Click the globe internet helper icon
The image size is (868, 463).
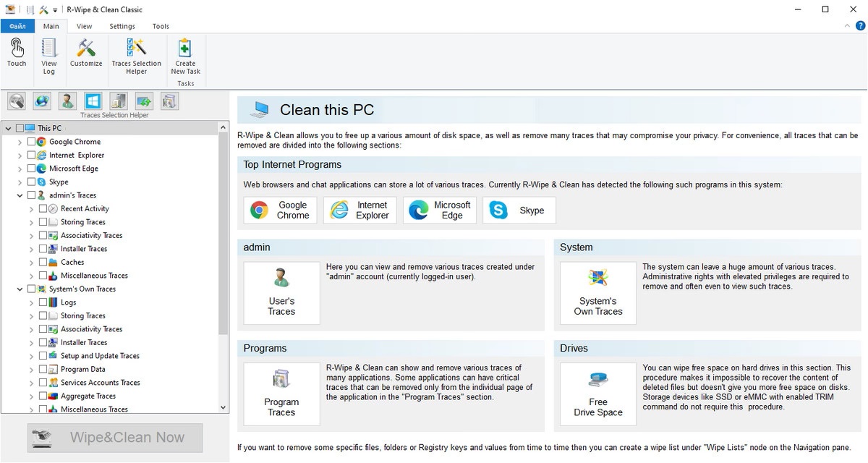coord(42,101)
